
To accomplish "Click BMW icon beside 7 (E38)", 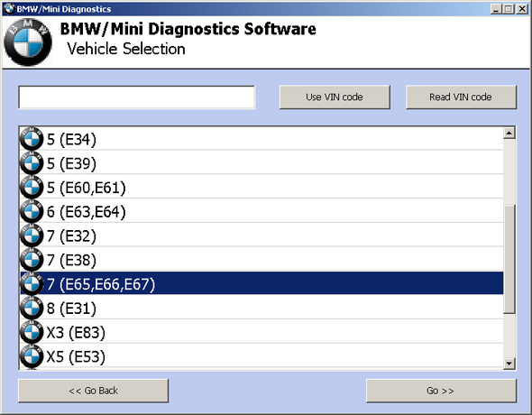I will [x=32, y=259].
